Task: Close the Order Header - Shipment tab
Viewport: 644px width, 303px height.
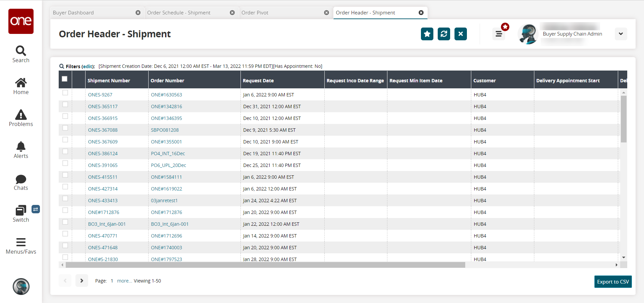Action: 421,13
